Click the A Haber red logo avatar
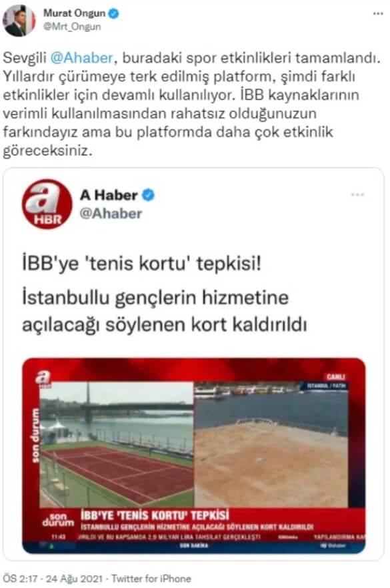The image size is (390, 588). [47, 204]
